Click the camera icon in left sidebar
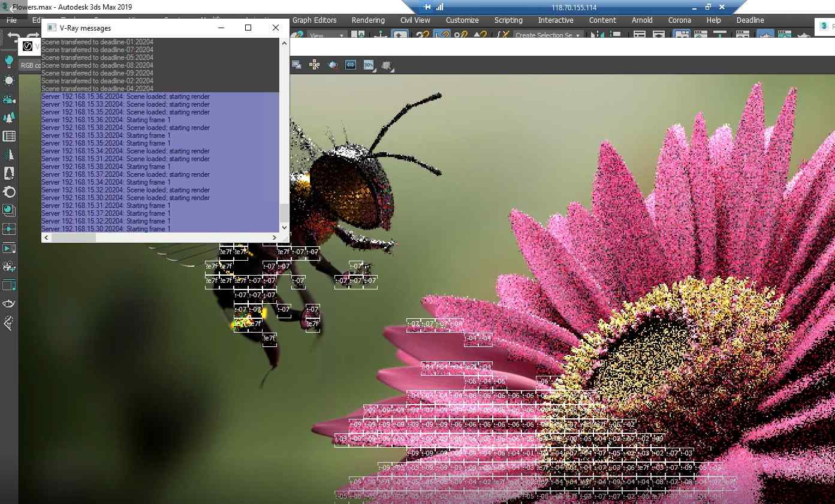This screenshot has width=835, height=504. click(x=9, y=99)
